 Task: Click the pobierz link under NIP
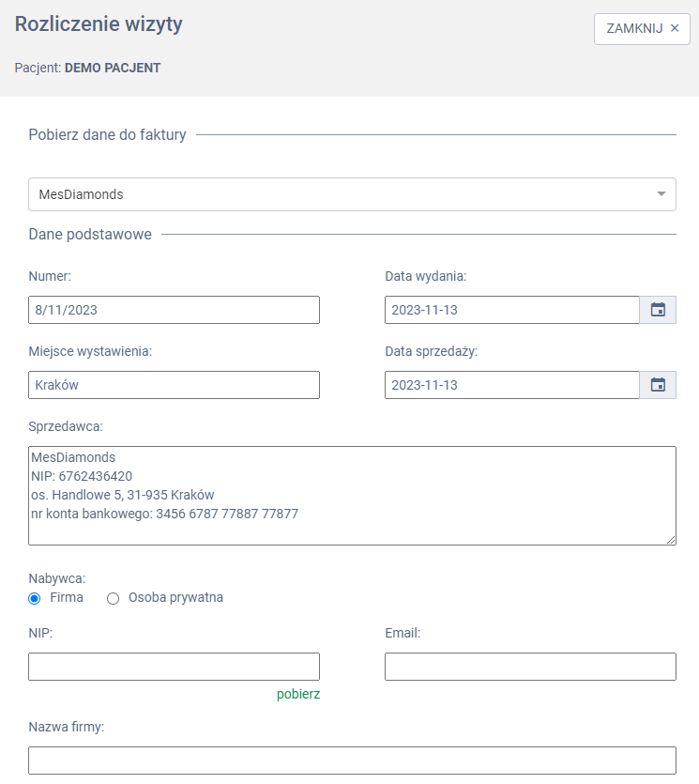298,694
